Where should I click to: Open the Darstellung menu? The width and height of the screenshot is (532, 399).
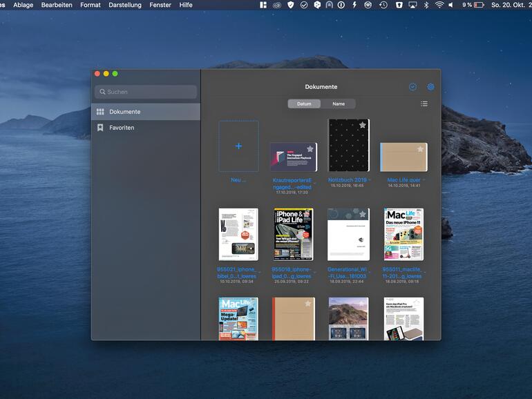(x=125, y=5)
